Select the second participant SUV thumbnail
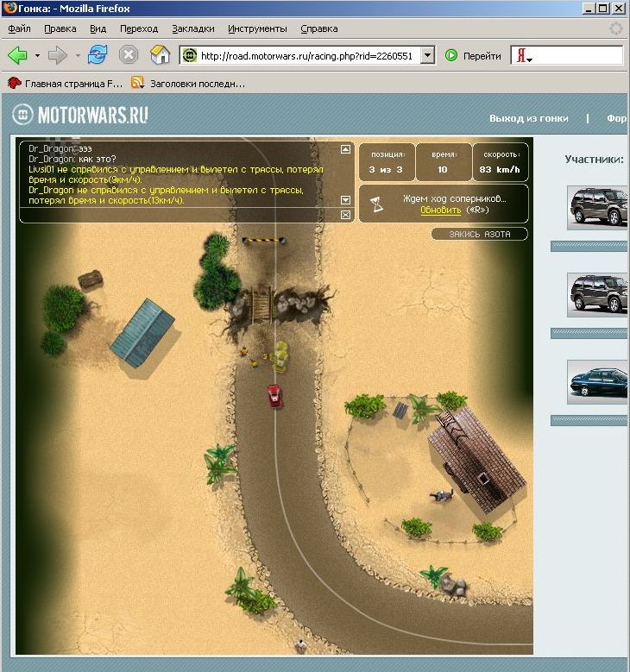Image resolution: width=630 pixels, height=672 pixels. 597,295
